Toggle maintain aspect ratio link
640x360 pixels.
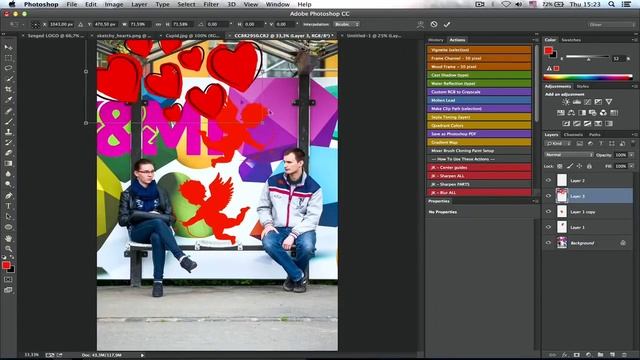coord(158,24)
